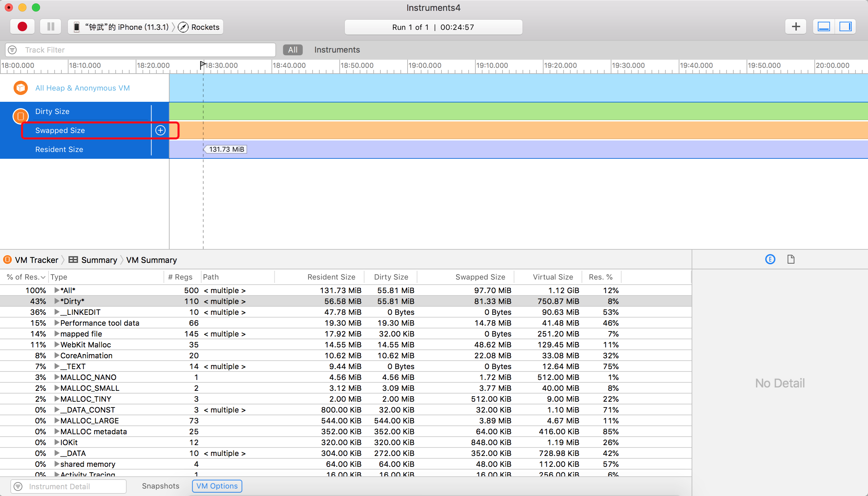This screenshot has height=496, width=868.
Task: Click the plus icon beside Swapped Size
Action: click(x=160, y=130)
